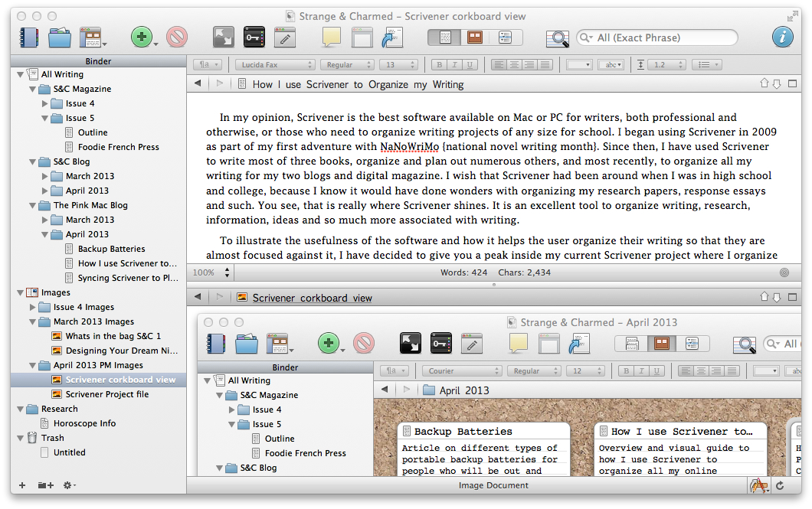This screenshot has width=812, height=509.
Task: Click the Compile export arrow icon
Action: coord(392,38)
